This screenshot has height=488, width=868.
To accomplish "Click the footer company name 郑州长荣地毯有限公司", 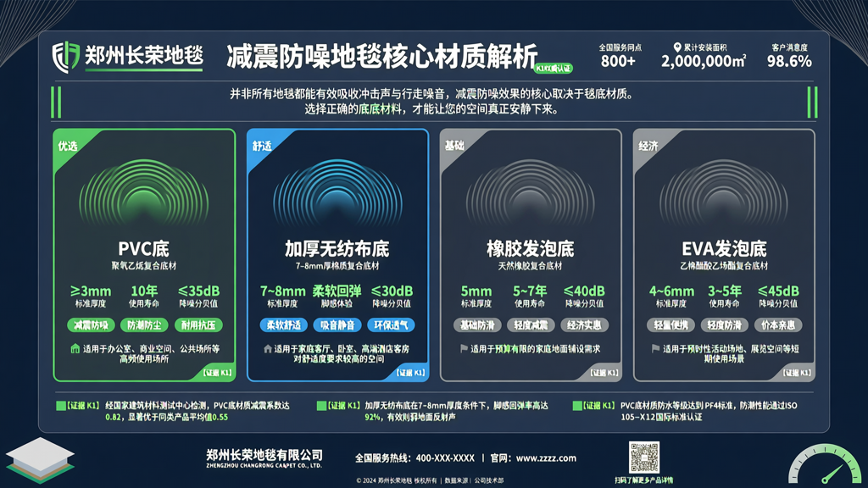I will [264, 455].
